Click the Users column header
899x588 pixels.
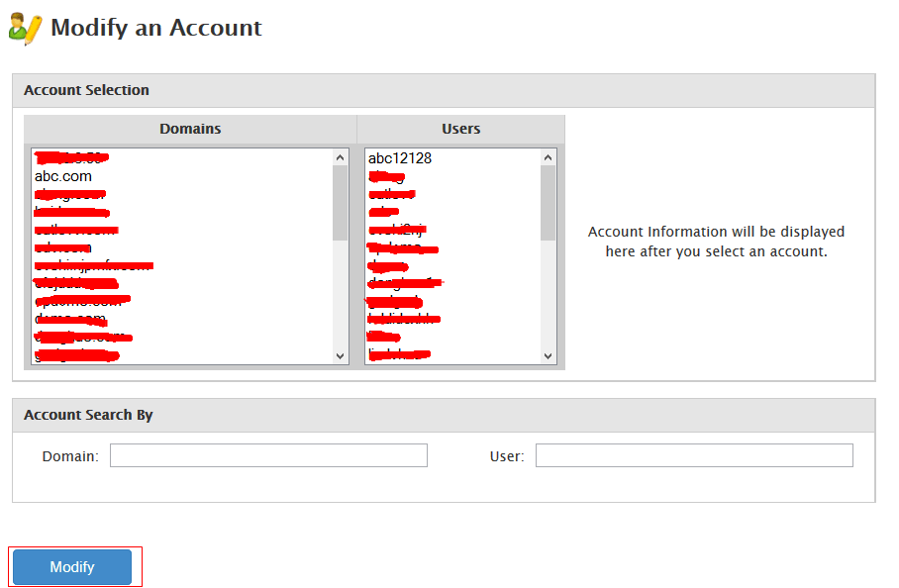point(460,129)
